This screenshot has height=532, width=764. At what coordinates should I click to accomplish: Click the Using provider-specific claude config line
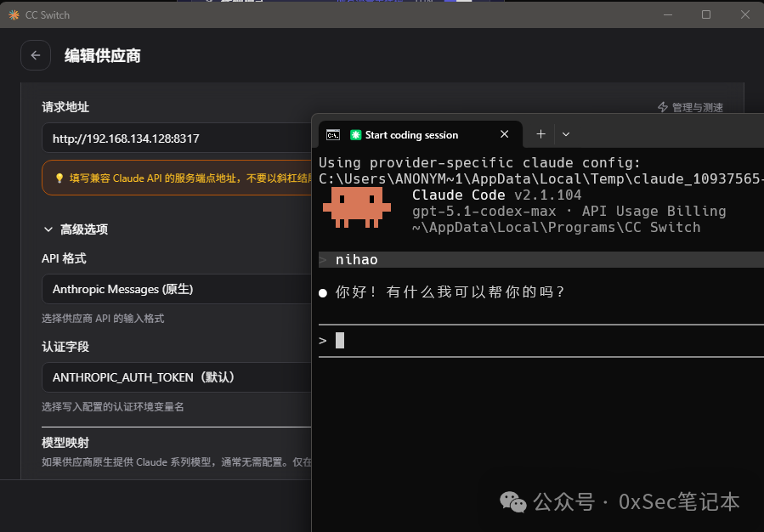click(x=479, y=162)
